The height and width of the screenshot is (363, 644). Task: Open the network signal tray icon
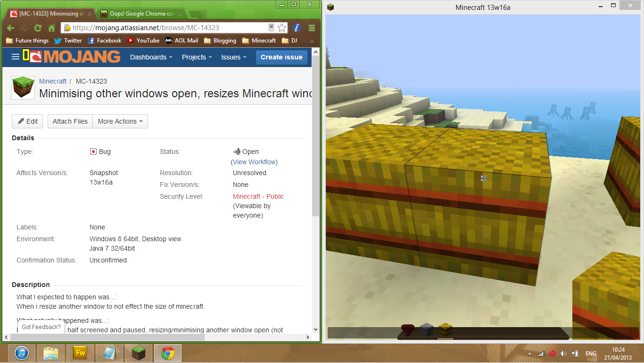click(x=541, y=354)
